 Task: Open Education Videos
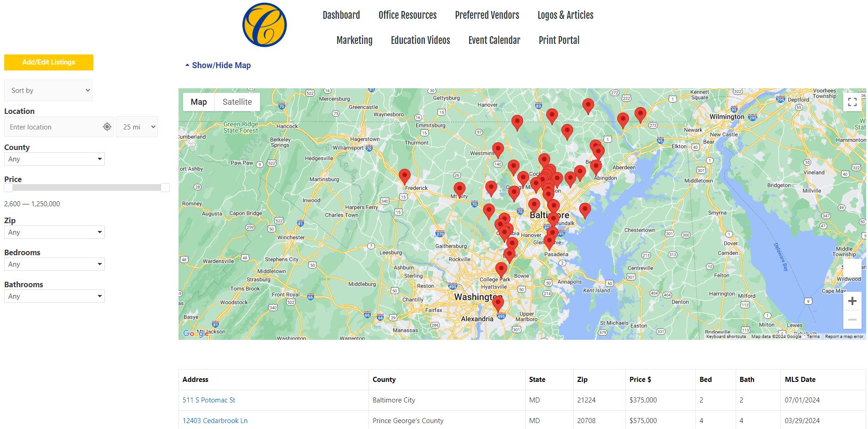click(420, 40)
